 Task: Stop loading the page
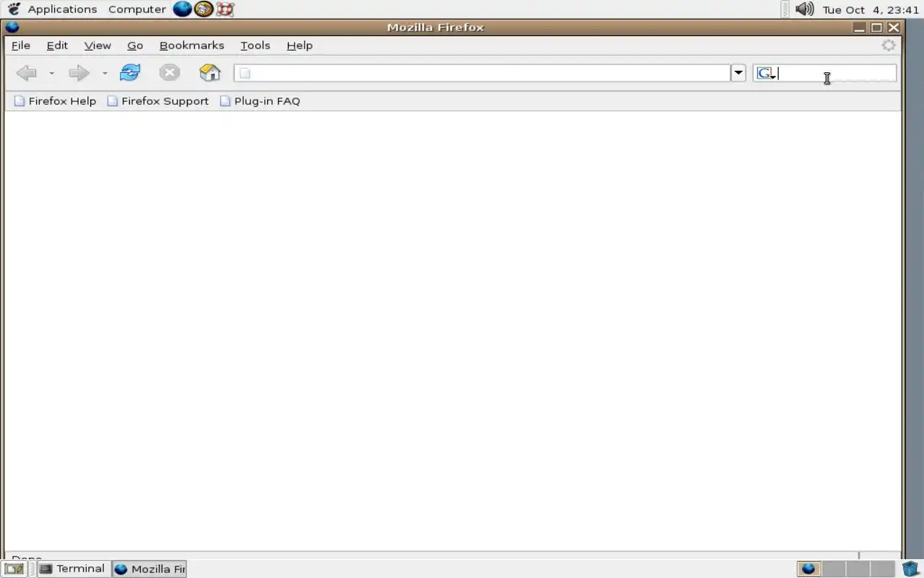(169, 72)
